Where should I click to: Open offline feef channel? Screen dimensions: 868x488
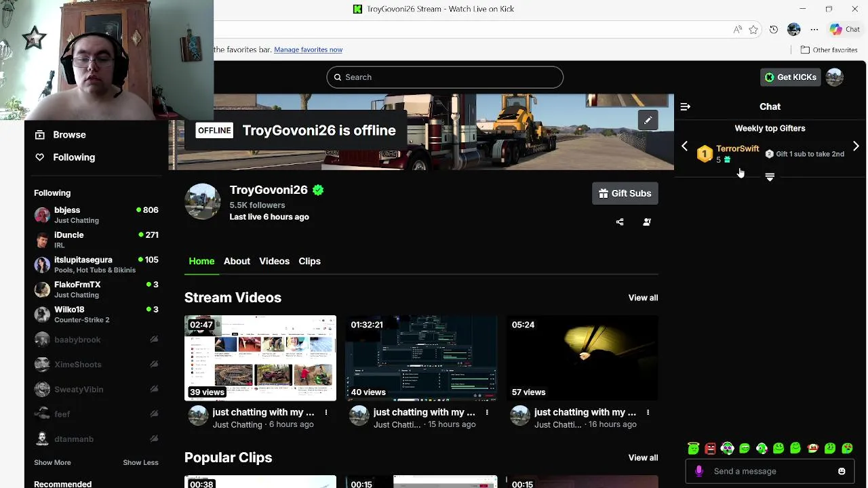[x=96, y=414]
